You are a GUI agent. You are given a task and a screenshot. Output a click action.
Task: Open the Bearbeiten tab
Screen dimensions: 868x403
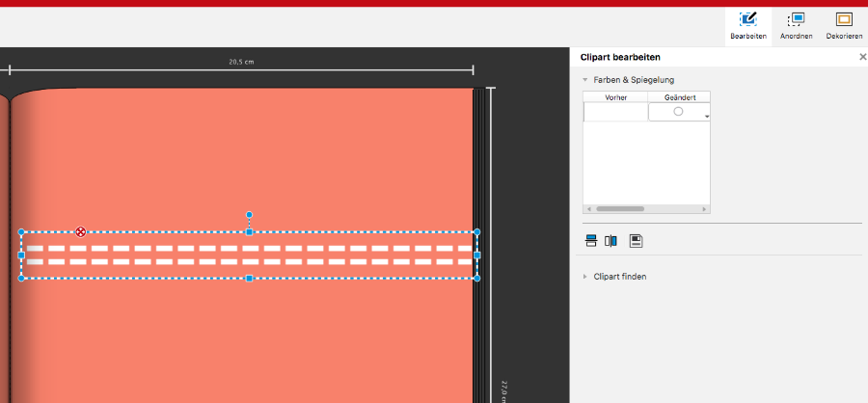pyautogui.click(x=747, y=27)
